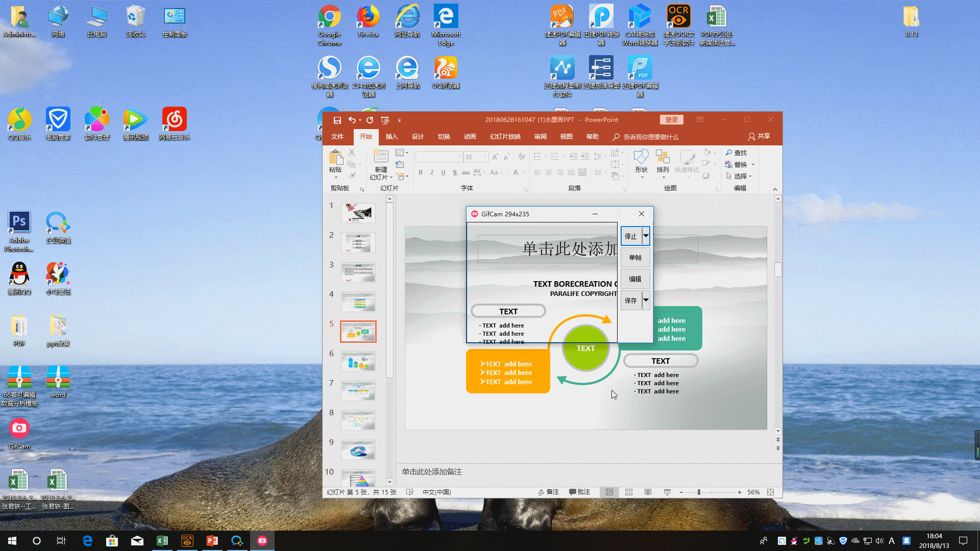Toggle the Notes (备注) pane button
This screenshot has height=551, width=980.
point(548,492)
